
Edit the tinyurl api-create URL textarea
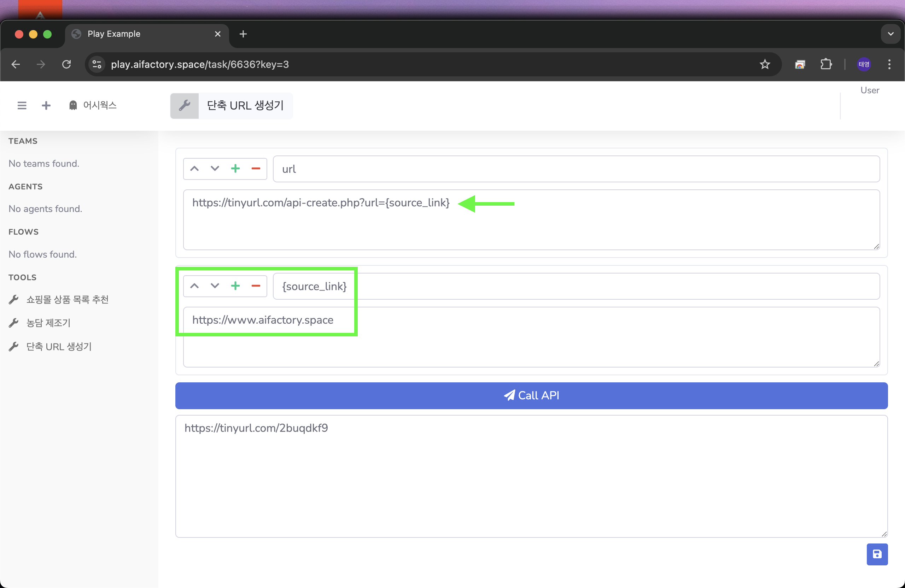point(531,220)
